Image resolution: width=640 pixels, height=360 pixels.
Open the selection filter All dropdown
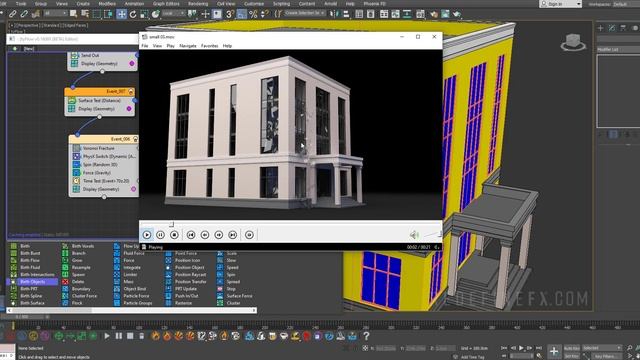(x=55, y=13)
